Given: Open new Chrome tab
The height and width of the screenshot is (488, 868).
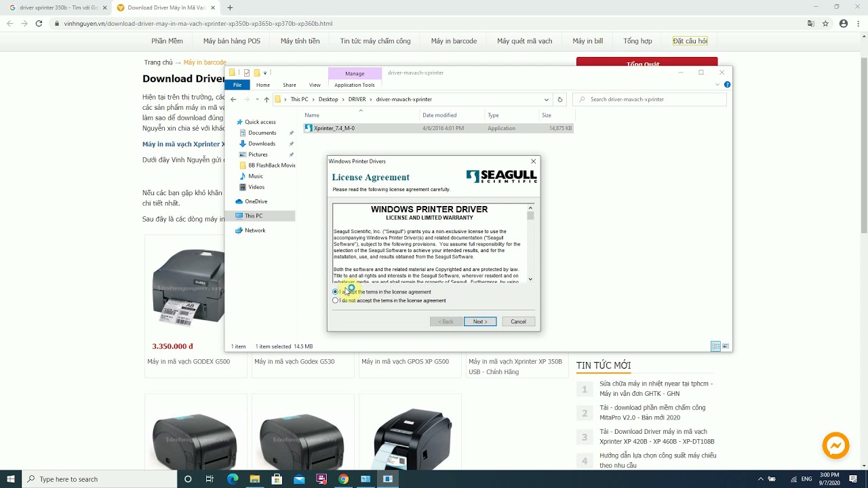Looking at the screenshot, I should pyautogui.click(x=230, y=7).
